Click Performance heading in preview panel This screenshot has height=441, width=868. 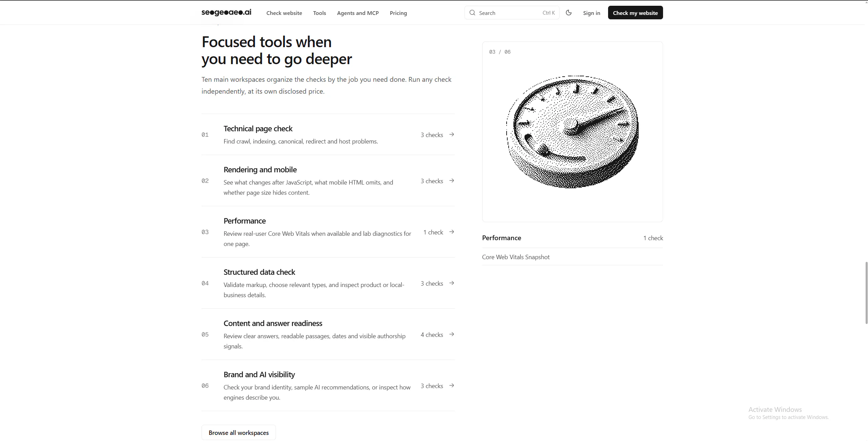click(x=502, y=238)
